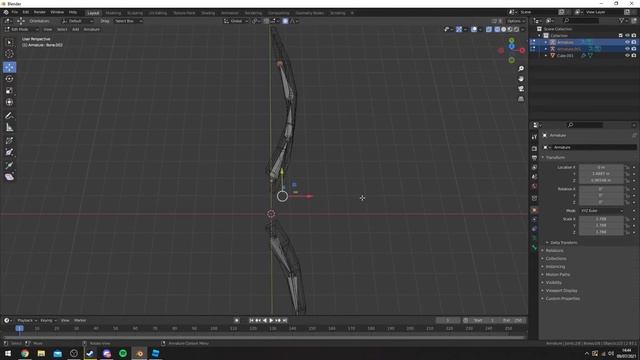Screen dimensions: 640x360
Task: Click the Marker menu in timeline
Action: pyautogui.click(x=80, y=320)
